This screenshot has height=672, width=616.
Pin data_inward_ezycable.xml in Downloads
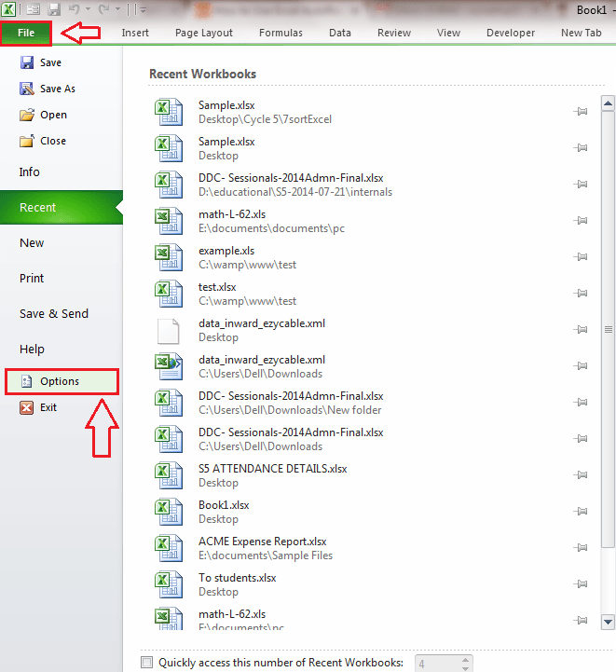(581, 366)
